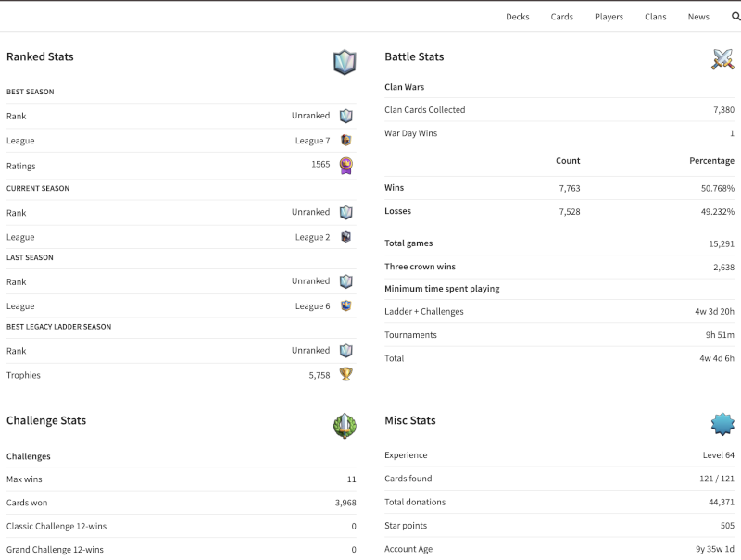Click the BEST SEASON label
Image resolution: width=741 pixels, height=560 pixels.
(x=31, y=92)
